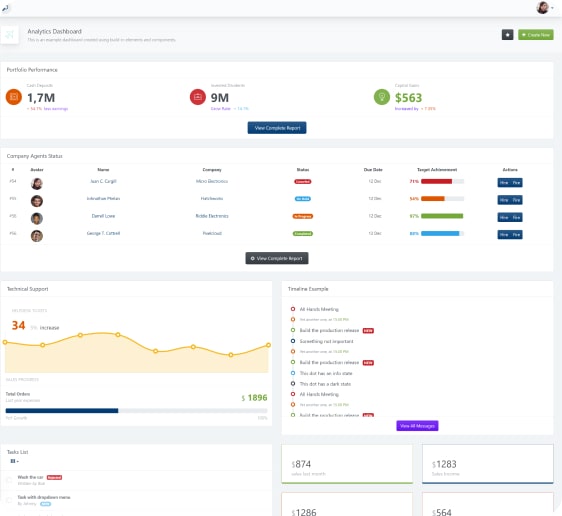Check the 'Task with dropdown menu' checkbox

point(9,500)
